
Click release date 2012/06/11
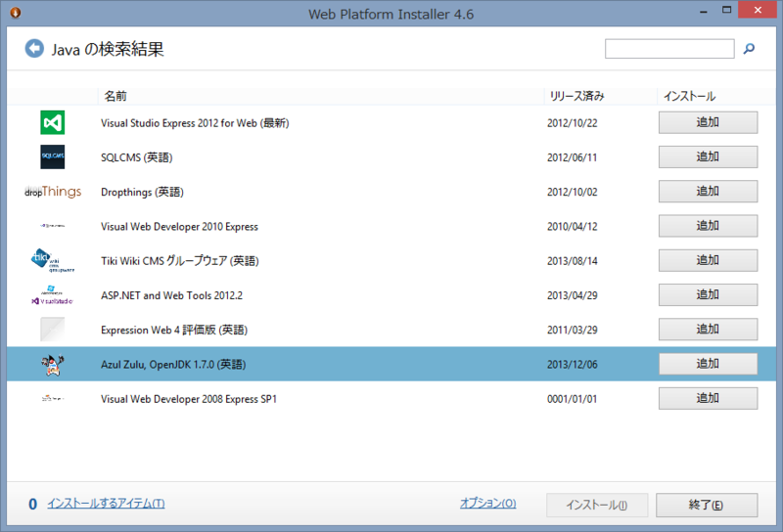point(573,157)
